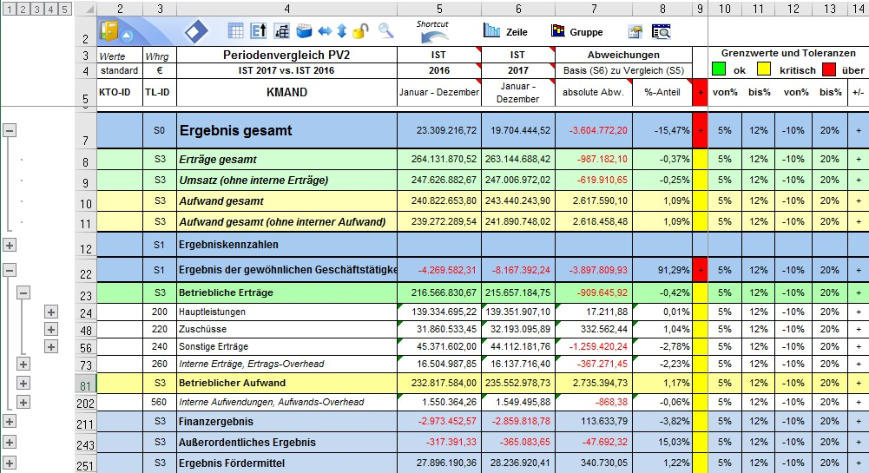Select column header 4
Screen dimensions: 869x473
(287, 9)
